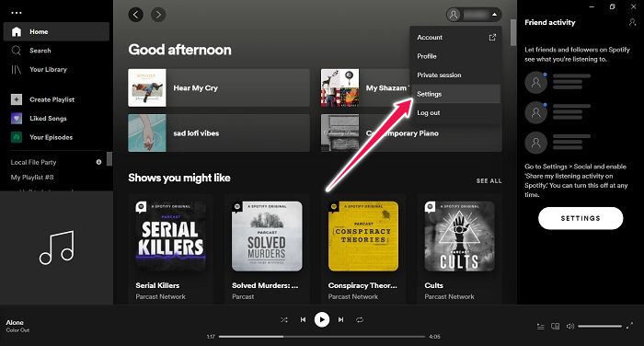The image size is (644, 346).
Task: Click the external link icon beside Account
Action: (492, 38)
